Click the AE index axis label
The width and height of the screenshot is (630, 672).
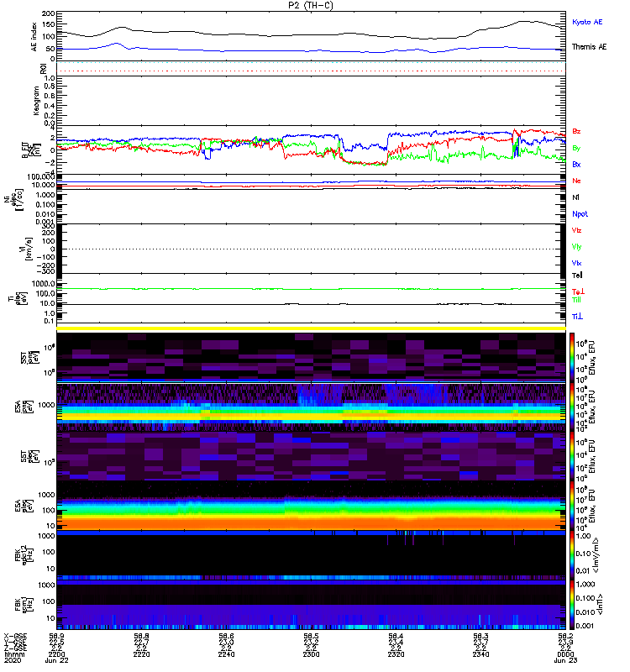[34, 36]
